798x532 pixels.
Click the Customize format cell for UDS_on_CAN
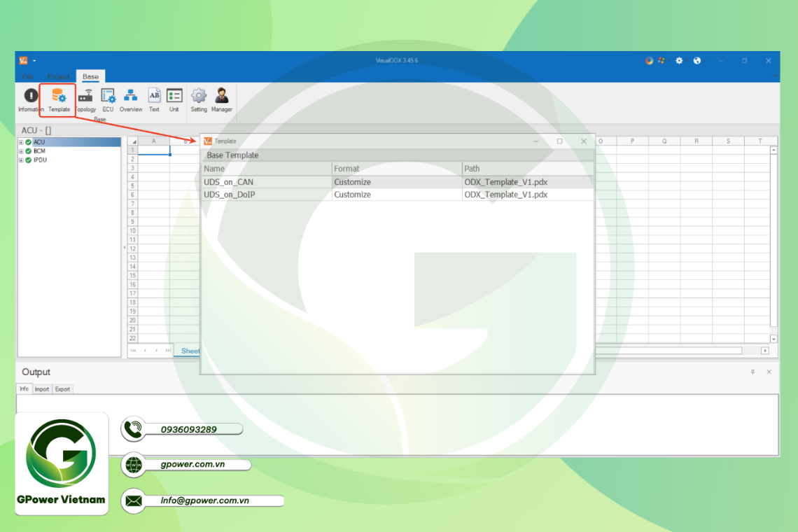point(397,182)
